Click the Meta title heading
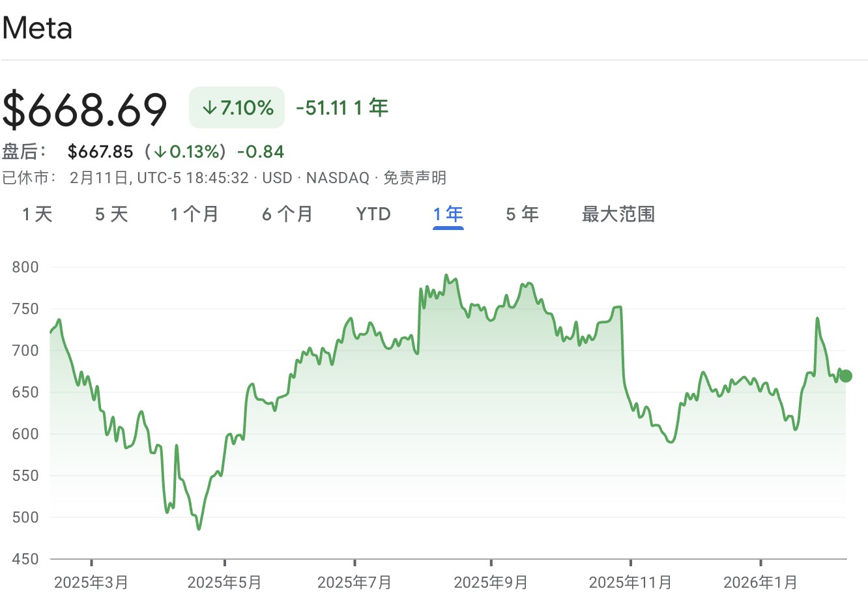This screenshot has height=606, width=868. (37, 28)
